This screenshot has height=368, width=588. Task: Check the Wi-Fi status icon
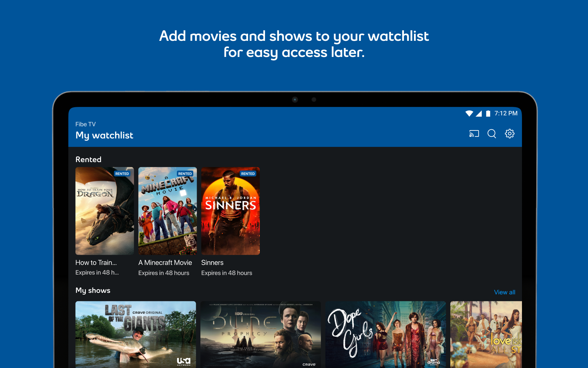(x=469, y=114)
